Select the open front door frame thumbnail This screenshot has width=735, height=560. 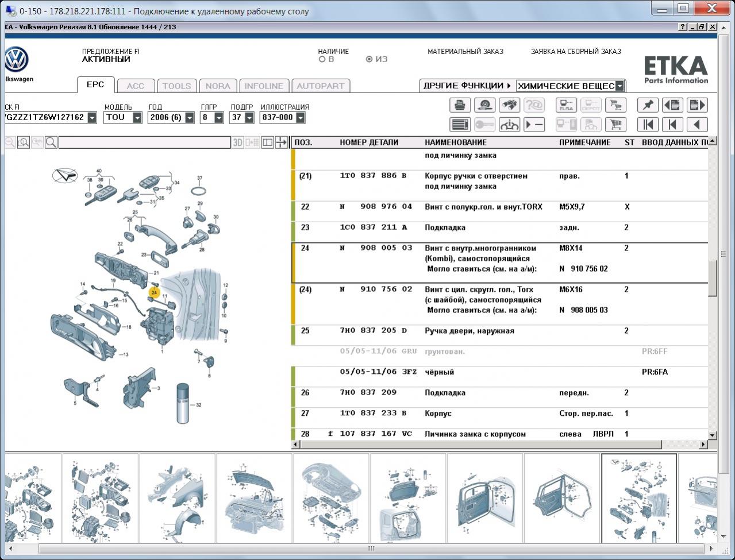click(485, 498)
